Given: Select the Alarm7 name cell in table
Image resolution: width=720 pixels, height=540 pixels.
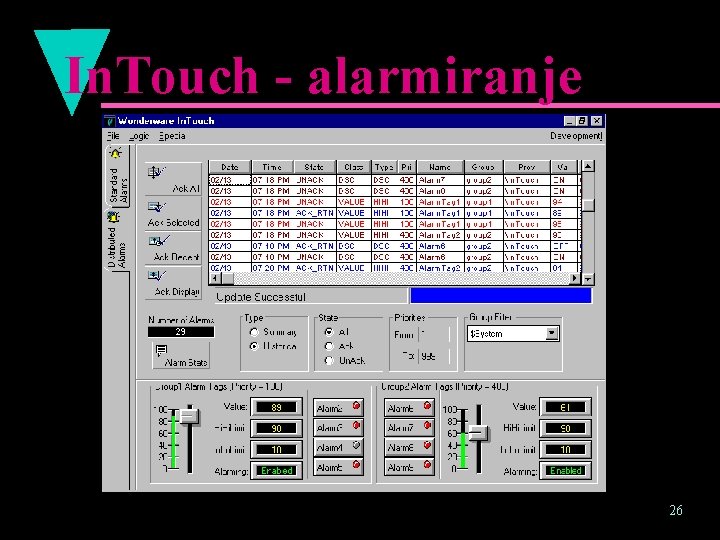Looking at the screenshot, I should (x=440, y=180).
